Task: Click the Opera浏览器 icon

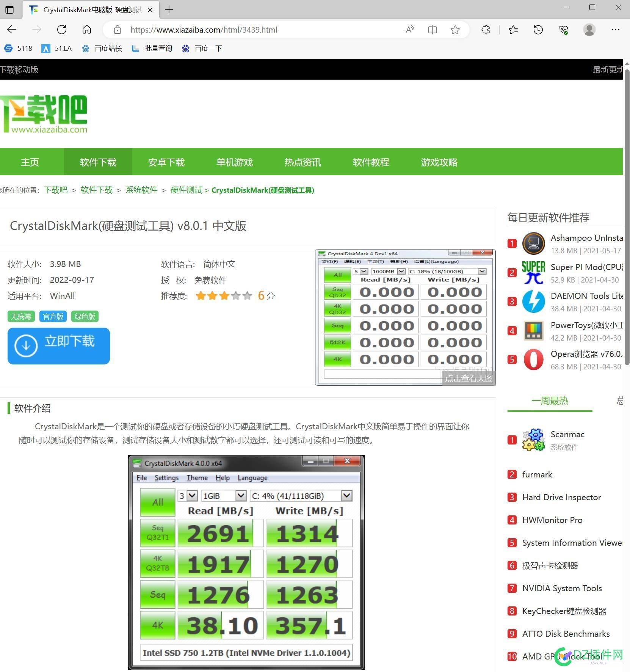Action: tap(534, 360)
